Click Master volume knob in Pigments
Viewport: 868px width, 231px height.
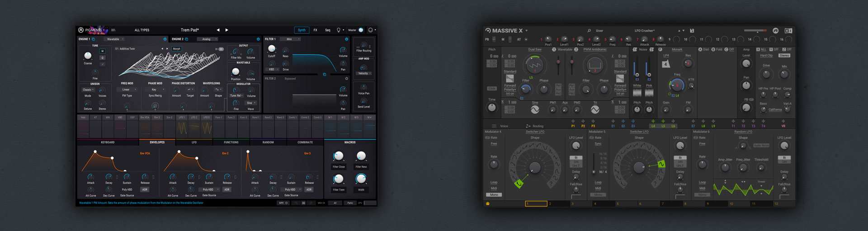point(361,30)
